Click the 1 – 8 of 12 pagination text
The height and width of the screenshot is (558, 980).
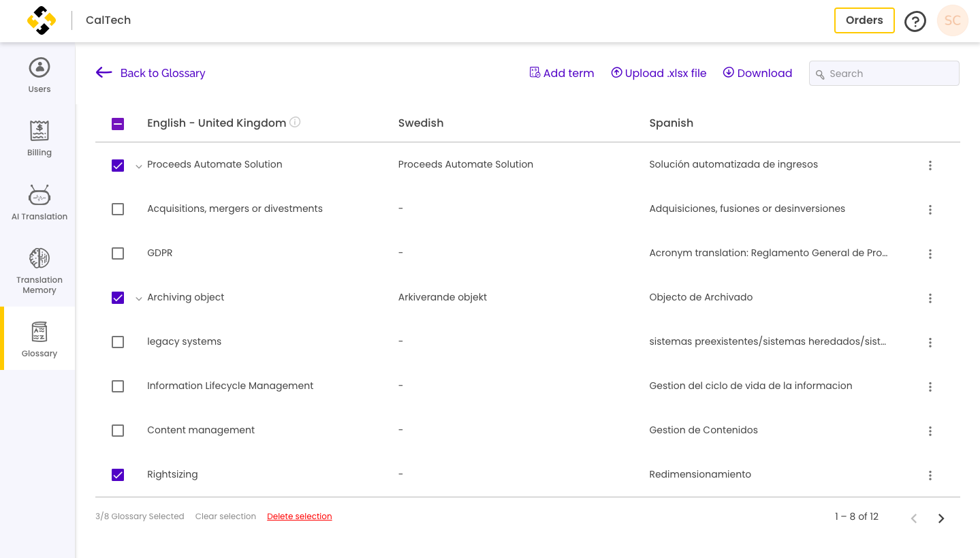[x=857, y=516]
